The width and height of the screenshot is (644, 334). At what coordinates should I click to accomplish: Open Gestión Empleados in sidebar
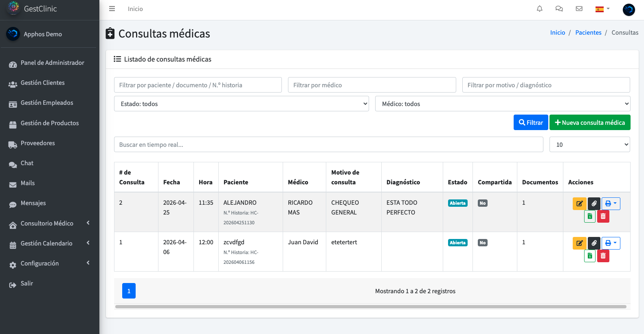click(49, 103)
